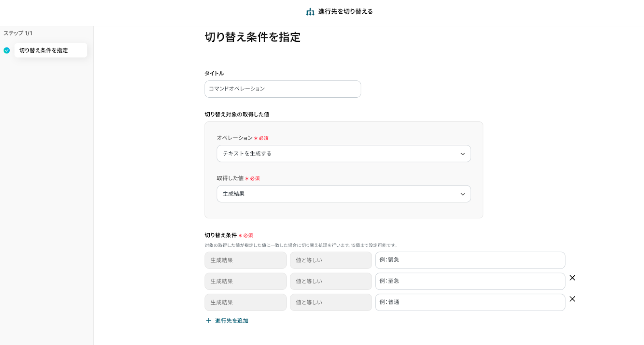The width and height of the screenshot is (644, 345).
Task: Click the ステップ 1/1 label
Action: tap(18, 33)
